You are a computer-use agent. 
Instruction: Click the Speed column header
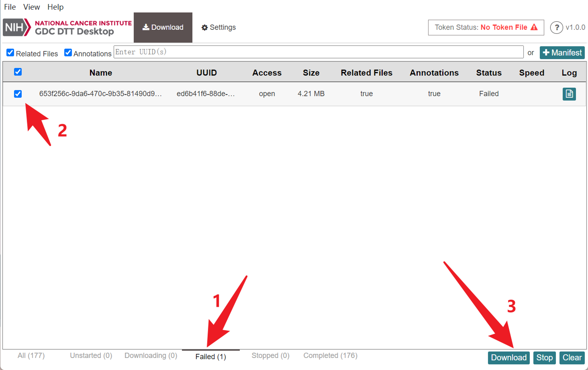click(532, 73)
